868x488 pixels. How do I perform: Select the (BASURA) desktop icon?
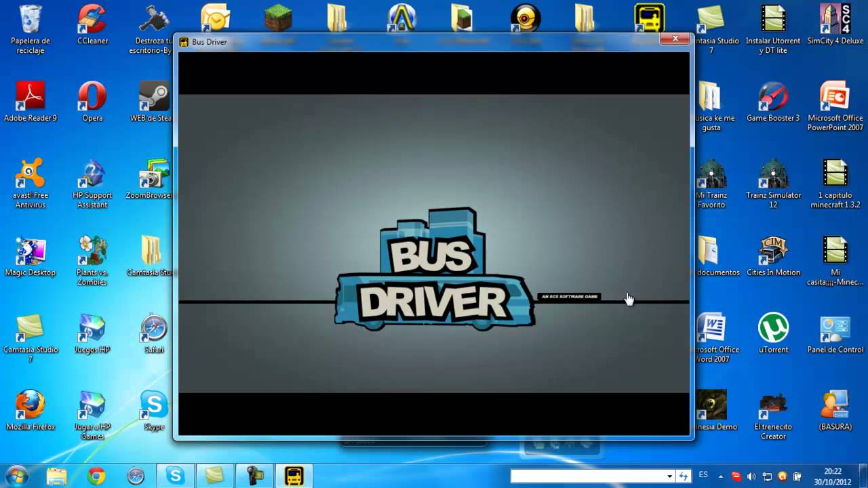click(835, 411)
